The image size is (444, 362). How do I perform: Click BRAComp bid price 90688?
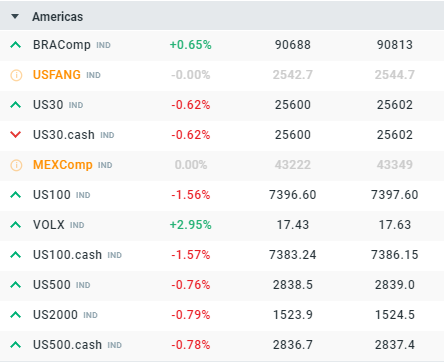click(293, 45)
